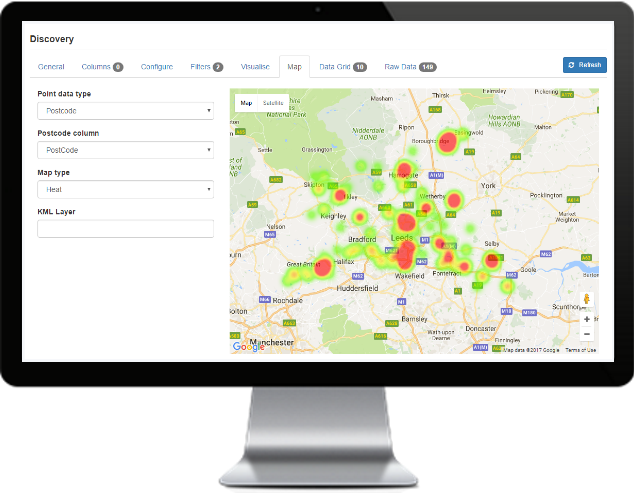Screen dimensions: 636x493
Task: Click the Bradford map label
Action: (x=362, y=239)
